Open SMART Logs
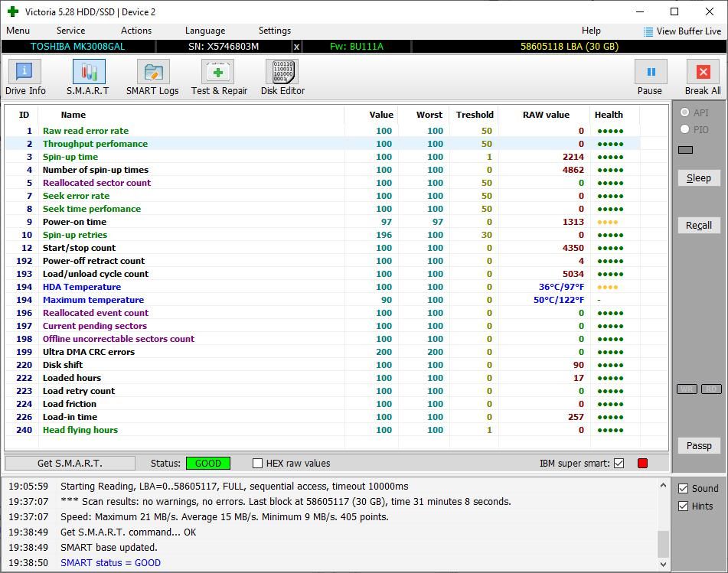Image resolution: width=728 pixels, height=573 pixels. [x=152, y=77]
